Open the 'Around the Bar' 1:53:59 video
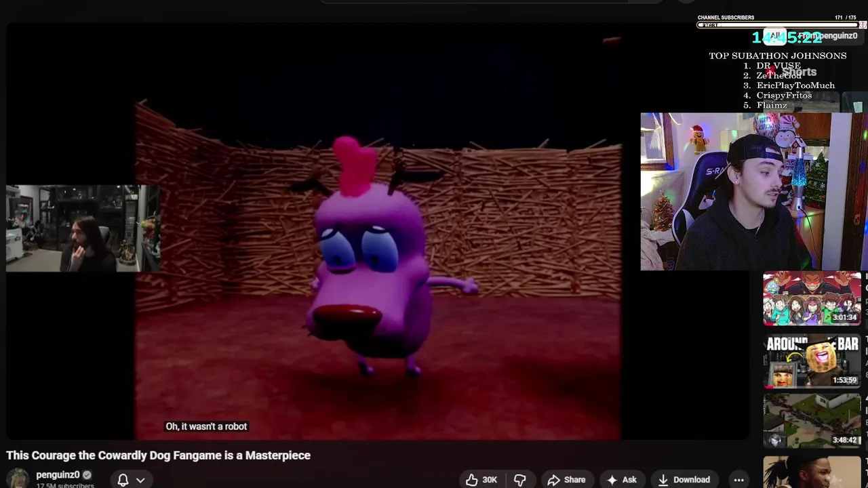 812,361
